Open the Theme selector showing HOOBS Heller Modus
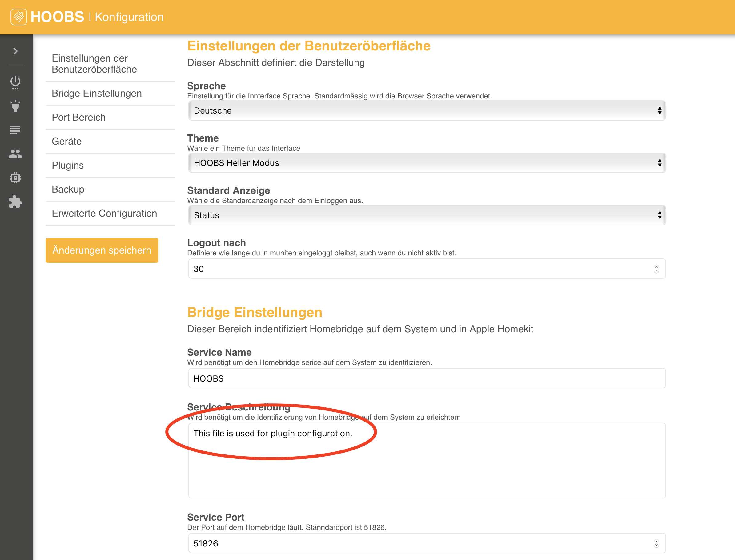The height and width of the screenshot is (560, 735). pyautogui.click(x=426, y=163)
